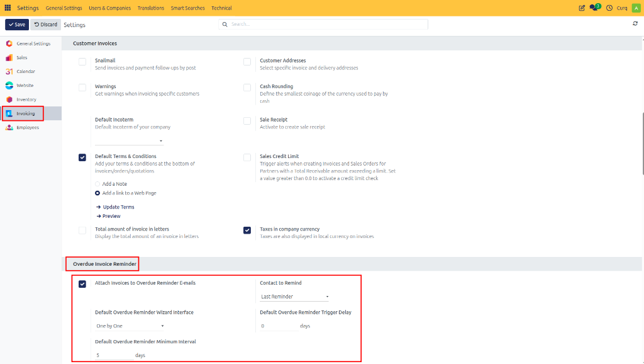644x364 pixels.
Task: Click the Discard button
Action: [x=45, y=25]
